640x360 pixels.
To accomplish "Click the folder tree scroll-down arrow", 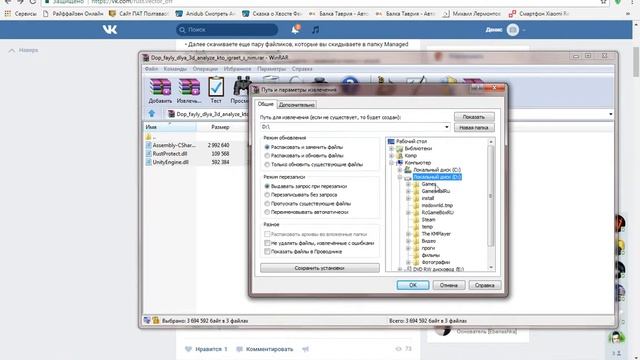I will [x=491, y=267].
